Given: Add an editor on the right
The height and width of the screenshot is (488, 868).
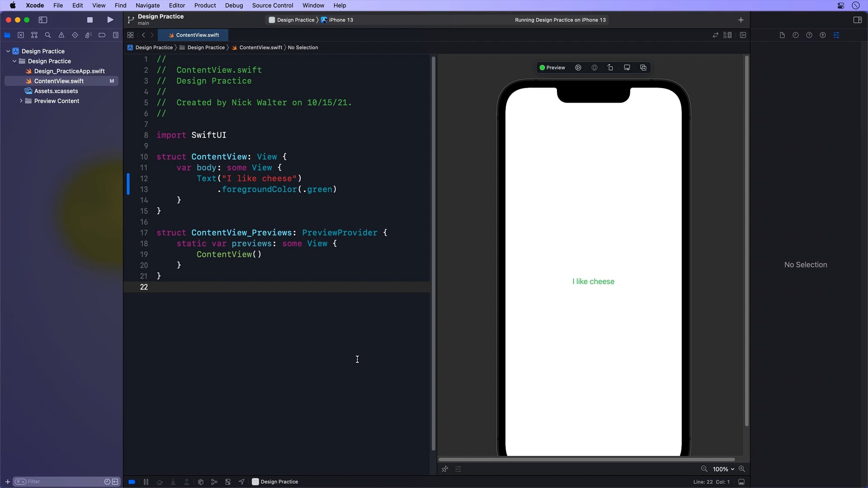Looking at the screenshot, I should click(x=743, y=35).
